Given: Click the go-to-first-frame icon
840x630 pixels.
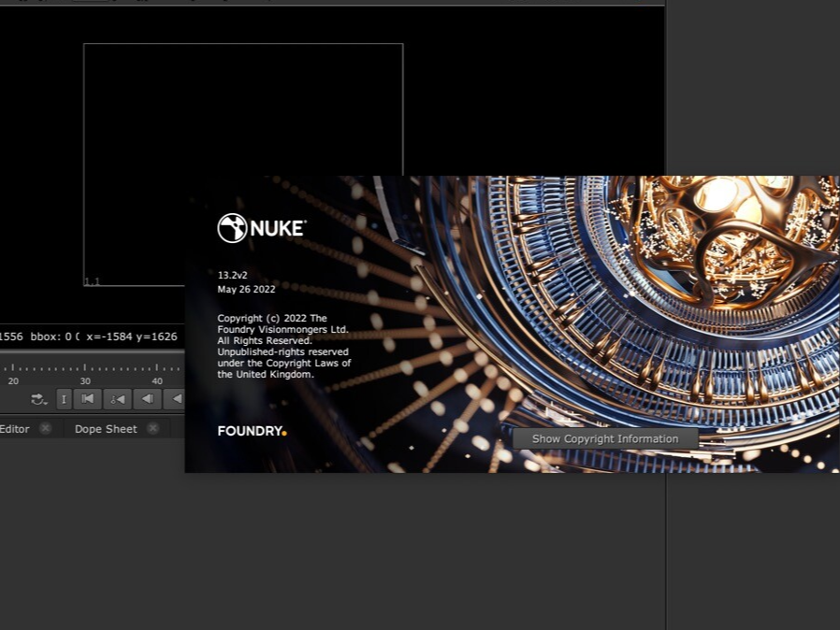Looking at the screenshot, I should (87, 399).
